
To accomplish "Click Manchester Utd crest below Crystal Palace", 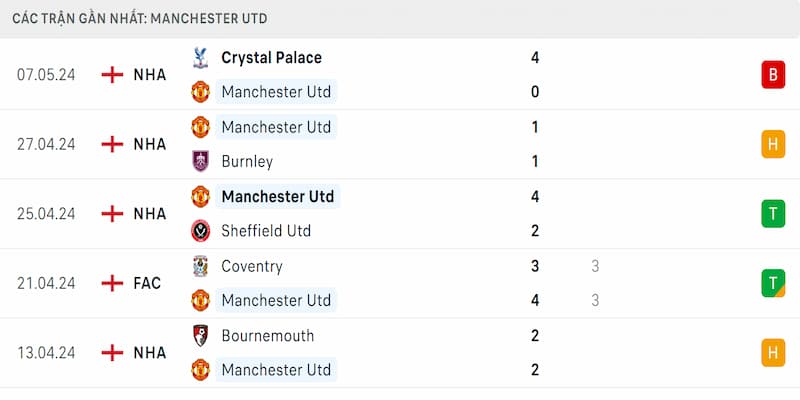I will pyautogui.click(x=200, y=92).
